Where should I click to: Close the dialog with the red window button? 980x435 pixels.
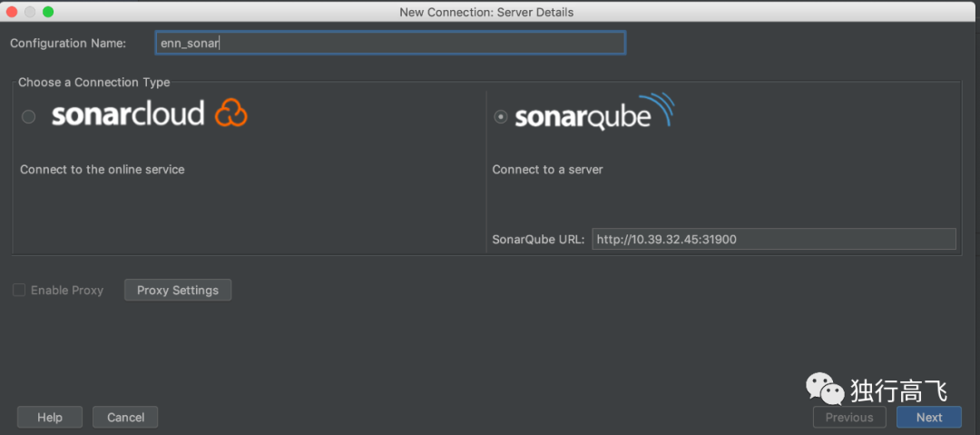(11, 12)
